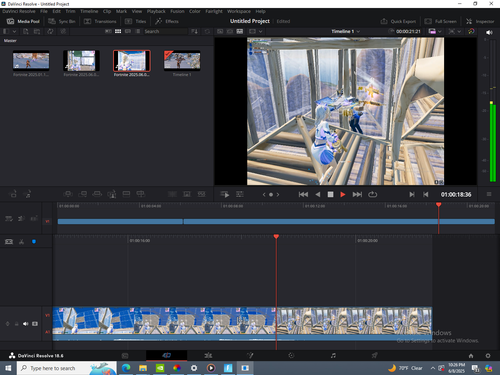Click the media pool Search field
The height and width of the screenshot is (375, 500).
166,31
